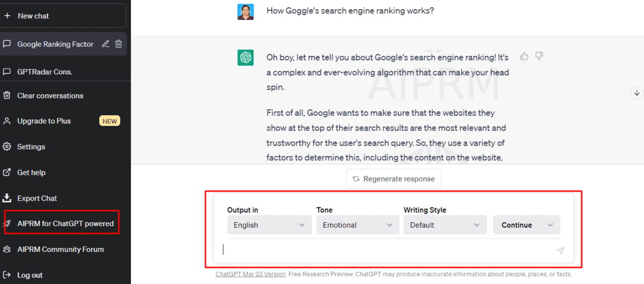Click Regenerate response button
This screenshot has width=644, height=284.
[393, 179]
